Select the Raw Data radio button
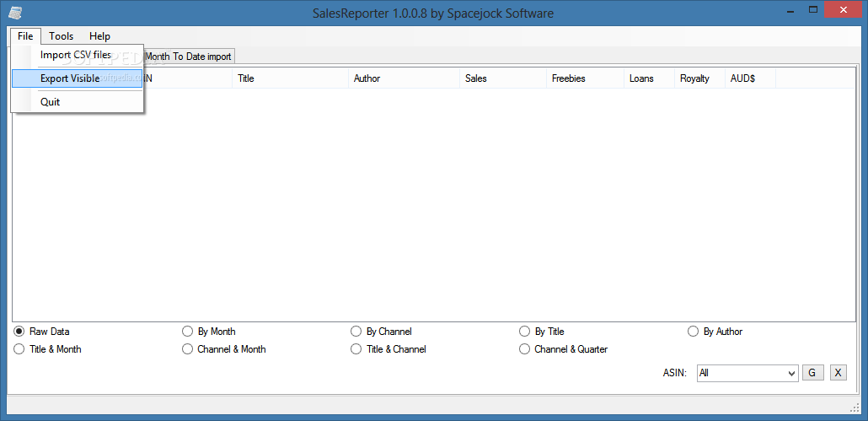This screenshot has width=868, height=421. point(41,332)
